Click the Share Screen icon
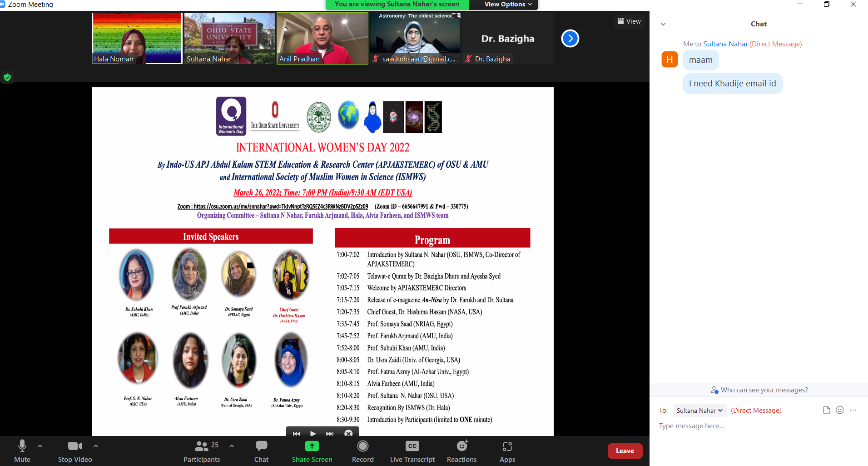 coord(312,446)
